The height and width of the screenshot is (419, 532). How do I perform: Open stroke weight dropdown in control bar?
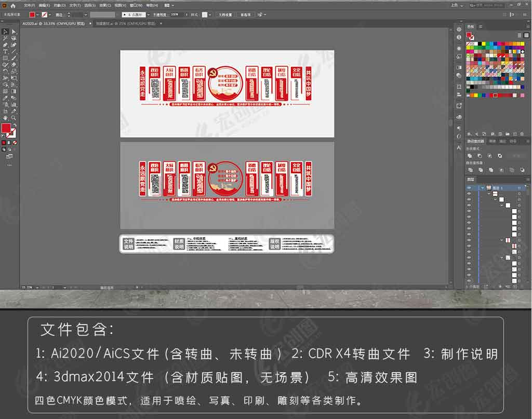[x=86, y=15]
